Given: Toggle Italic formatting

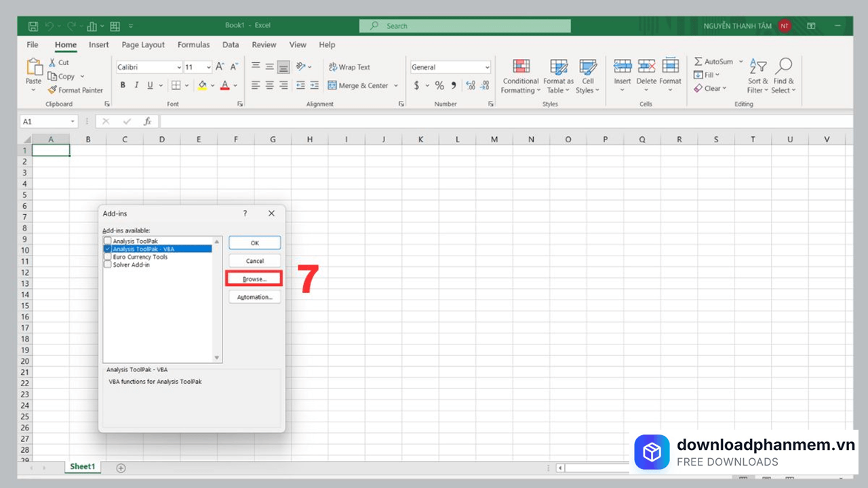Looking at the screenshot, I should point(136,85).
